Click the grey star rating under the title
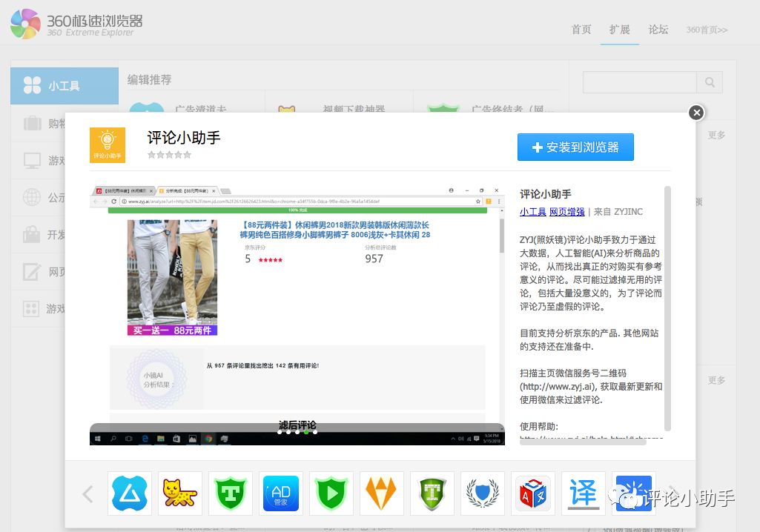This screenshot has width=760, height=532. pyautogui.click(x=169, y=155)
